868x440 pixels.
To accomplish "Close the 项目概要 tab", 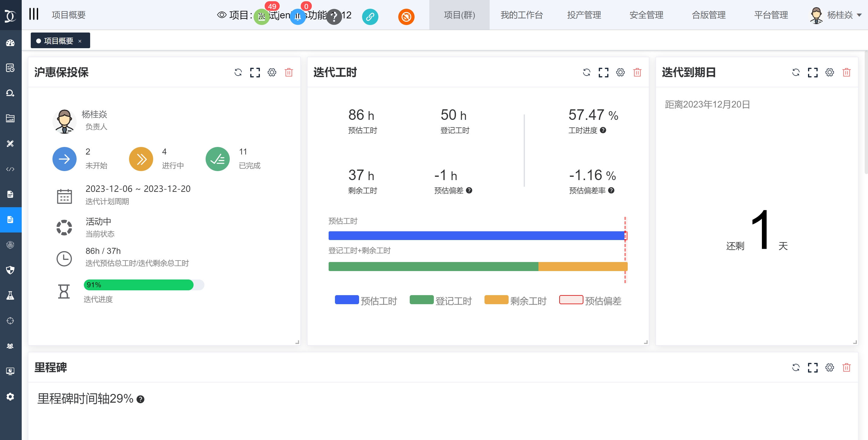I will pos(80,41).
